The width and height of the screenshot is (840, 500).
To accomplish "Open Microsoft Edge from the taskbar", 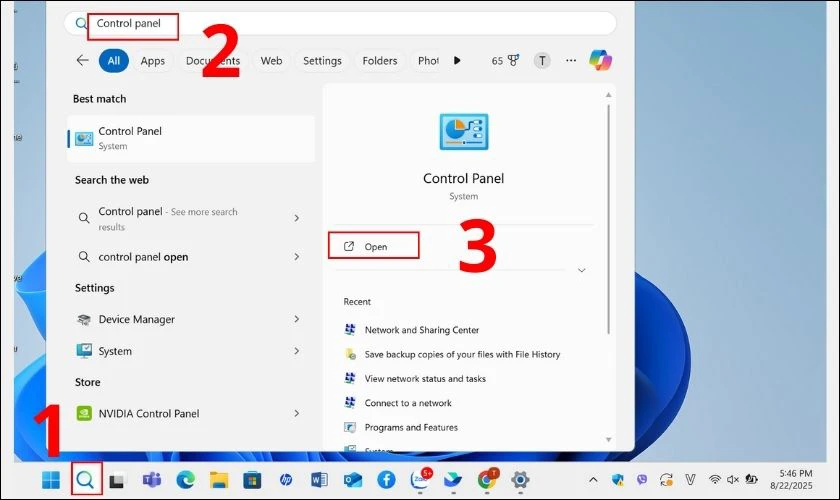I will point(185,480).
